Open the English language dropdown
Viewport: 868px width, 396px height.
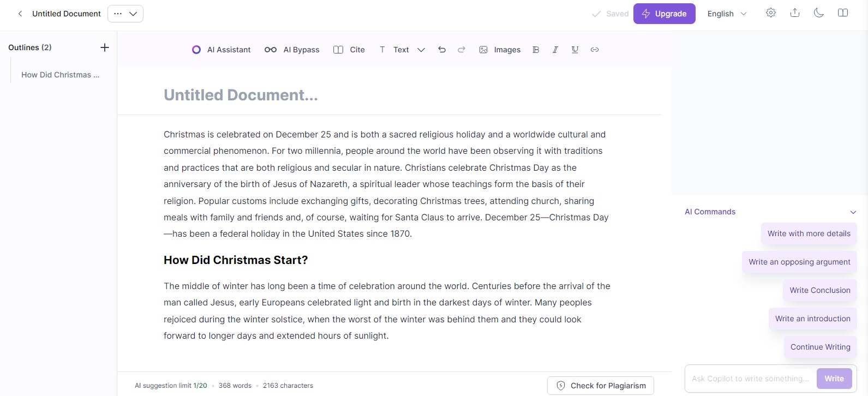(x=727, y=14)
